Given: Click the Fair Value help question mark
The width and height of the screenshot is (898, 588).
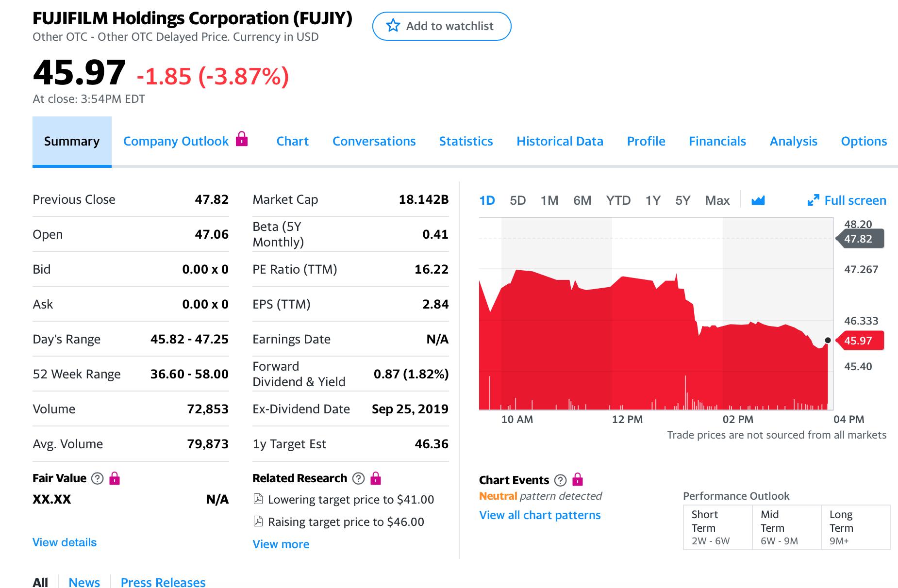Looking at the screenshot, I should coord(98,479).
